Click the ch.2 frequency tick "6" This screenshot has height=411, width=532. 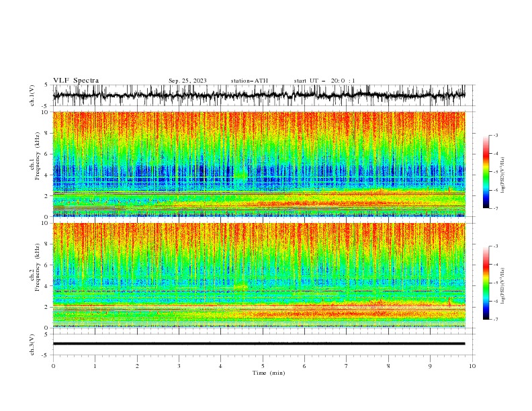(48, 265)
